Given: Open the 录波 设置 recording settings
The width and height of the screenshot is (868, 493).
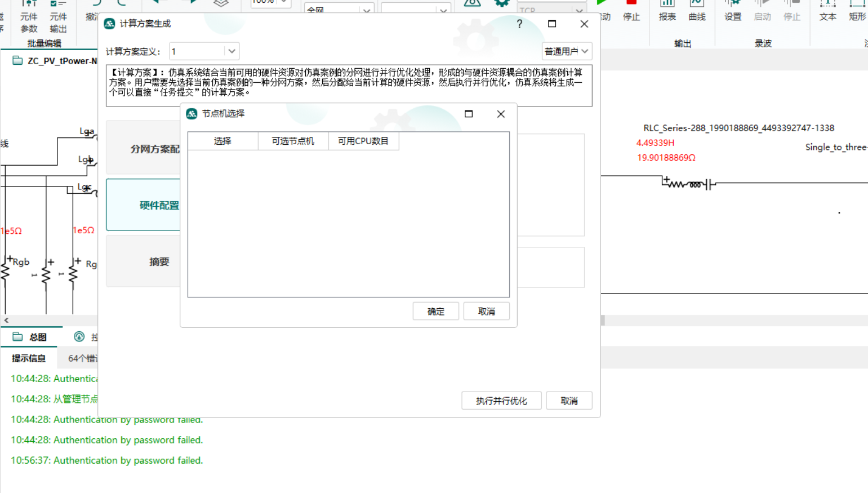Looking at the screenshot, I should coord(732,11).
